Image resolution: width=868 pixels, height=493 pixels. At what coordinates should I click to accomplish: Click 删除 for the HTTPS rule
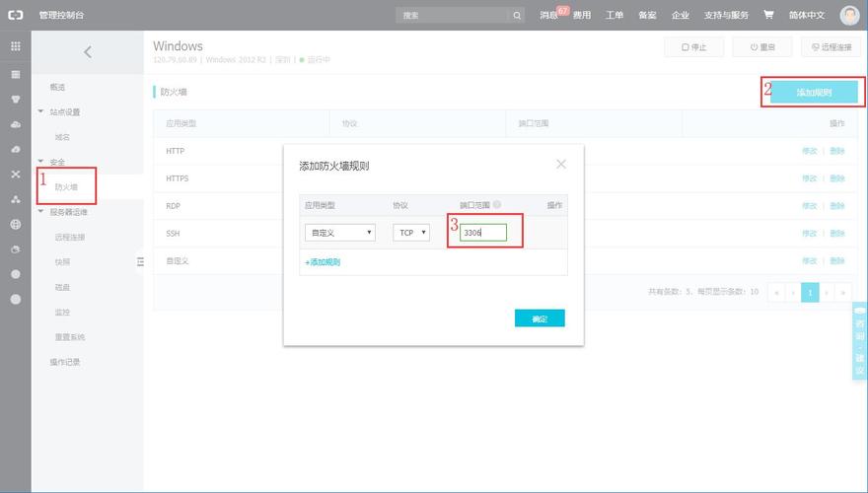[x=837, y=178]
